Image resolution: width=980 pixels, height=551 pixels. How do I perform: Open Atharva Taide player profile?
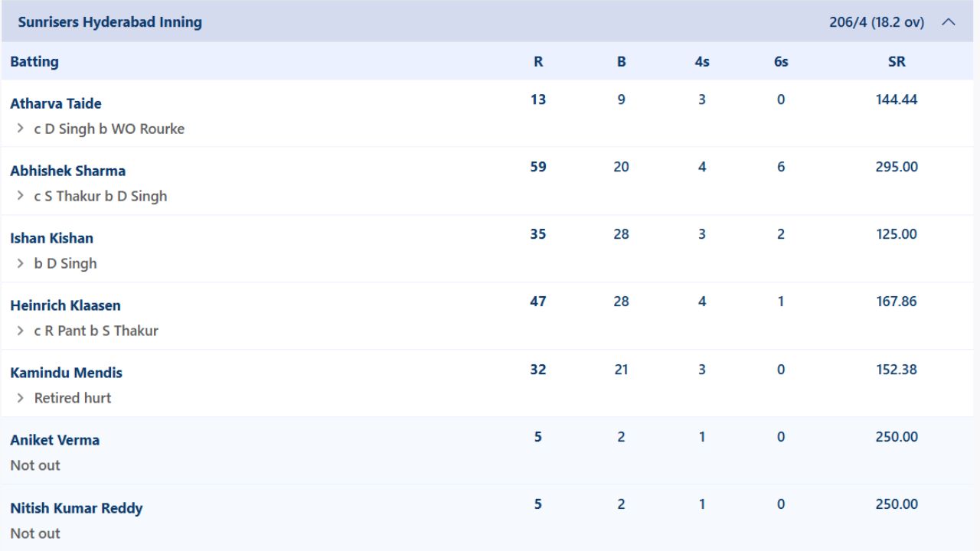click(x=56, y=103)
